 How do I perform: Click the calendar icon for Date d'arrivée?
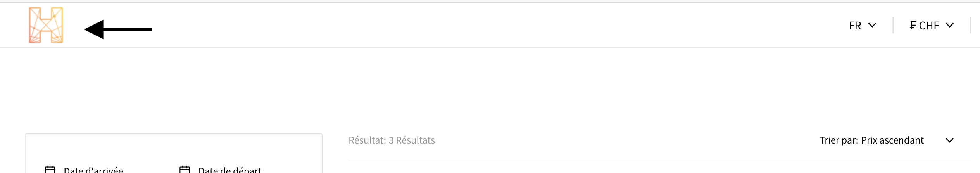(x=50, y=170)
